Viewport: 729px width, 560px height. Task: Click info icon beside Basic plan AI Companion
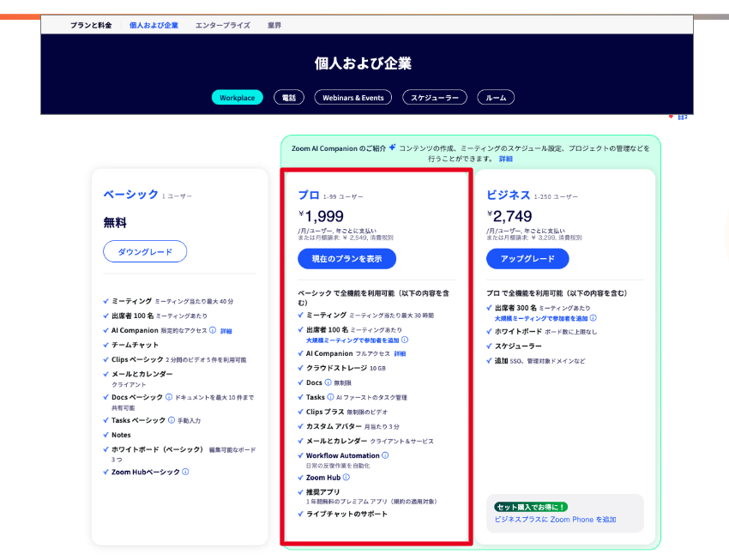214,330
